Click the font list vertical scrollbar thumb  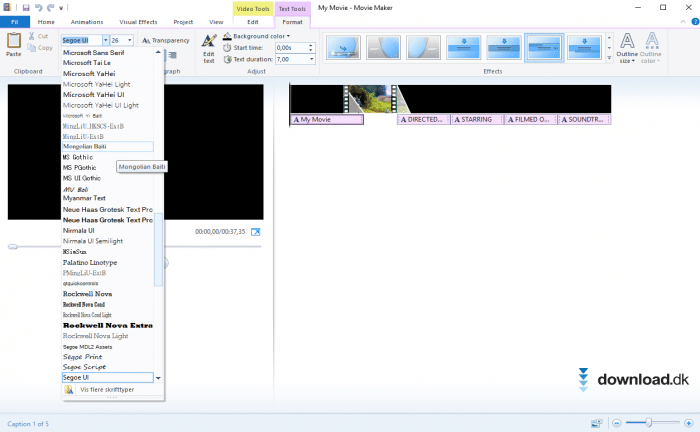[x=158, y=249]
